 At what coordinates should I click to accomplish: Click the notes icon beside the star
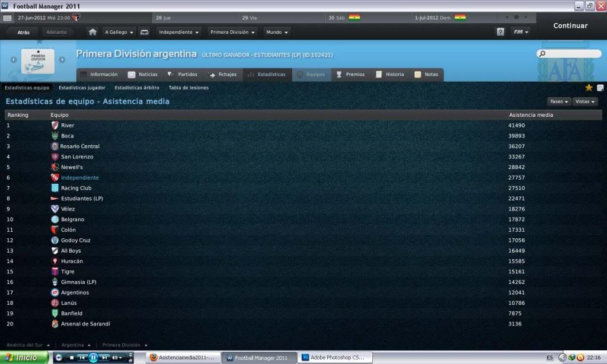coord(600,88)
